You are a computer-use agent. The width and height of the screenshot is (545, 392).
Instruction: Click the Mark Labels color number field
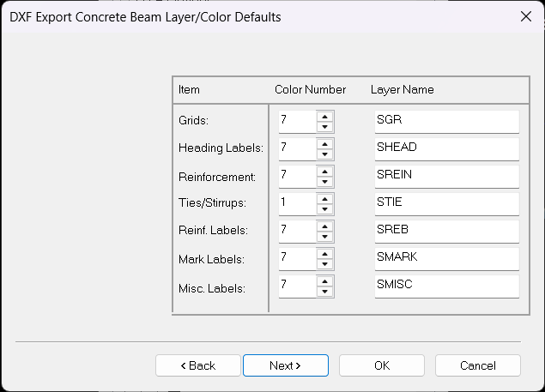298,259
